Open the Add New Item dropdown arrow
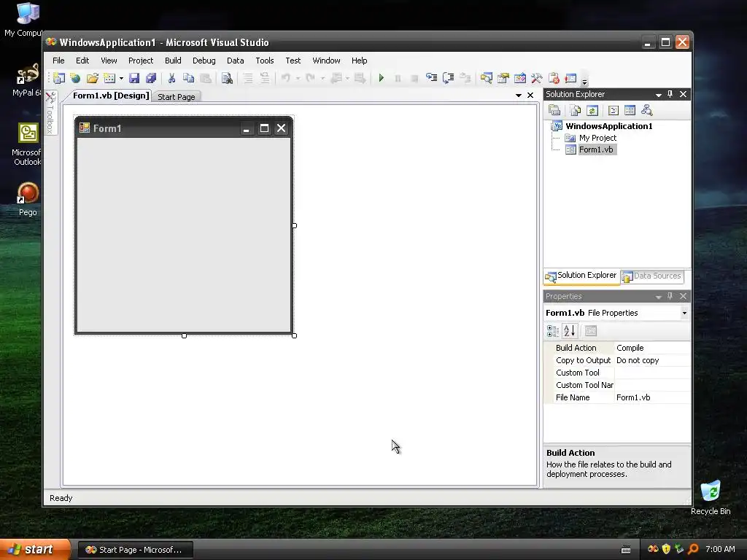Image resolution: width=747 pixels, height=560 pixels. point(122,79)
